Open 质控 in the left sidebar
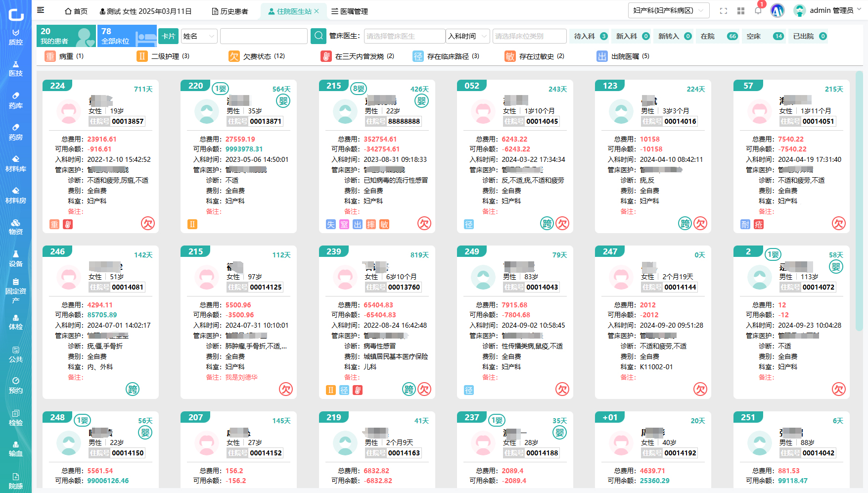Screen dimensions: 868x493 [x=16, y=37]
